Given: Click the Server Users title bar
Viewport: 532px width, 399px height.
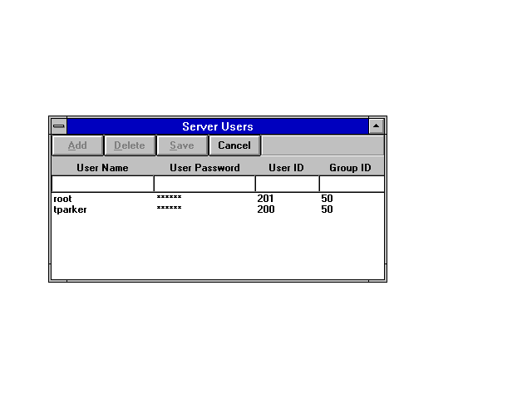Looking at the screenshot, I should pyautogui.click(x=217, y=126).
